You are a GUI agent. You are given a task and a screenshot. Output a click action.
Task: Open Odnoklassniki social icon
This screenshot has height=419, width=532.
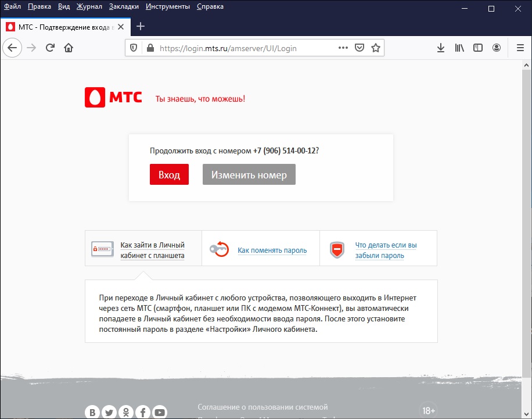tap(126, 412)
